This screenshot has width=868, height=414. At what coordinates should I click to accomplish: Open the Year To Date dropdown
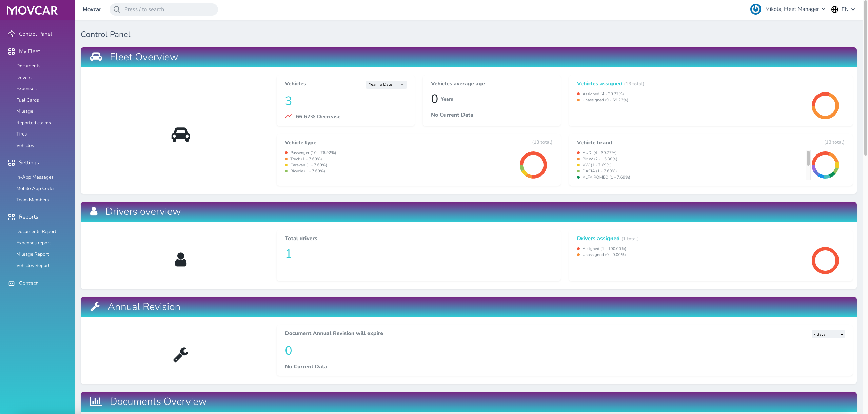click(386, 84)
